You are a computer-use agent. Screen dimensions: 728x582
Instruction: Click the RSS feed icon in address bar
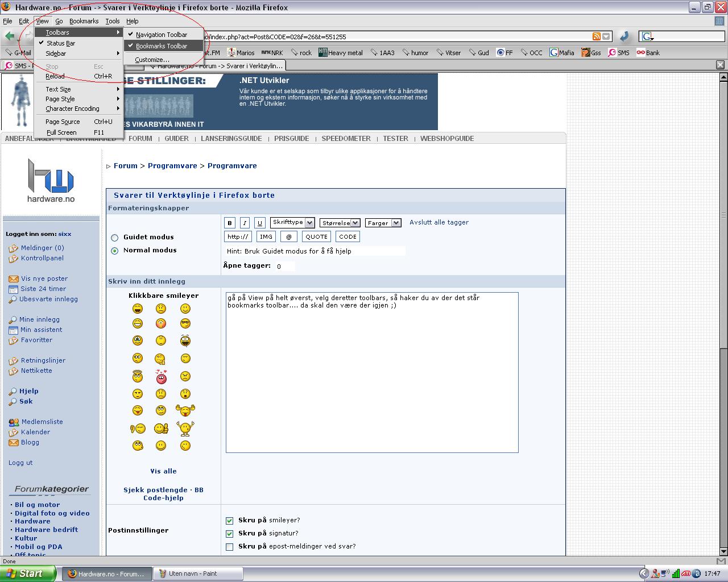point(597,36)
